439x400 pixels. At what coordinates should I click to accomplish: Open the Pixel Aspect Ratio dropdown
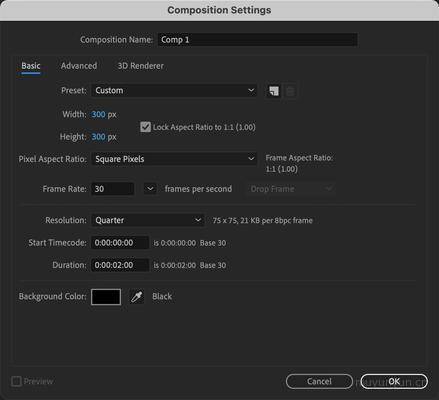click(x=174, y=159)
